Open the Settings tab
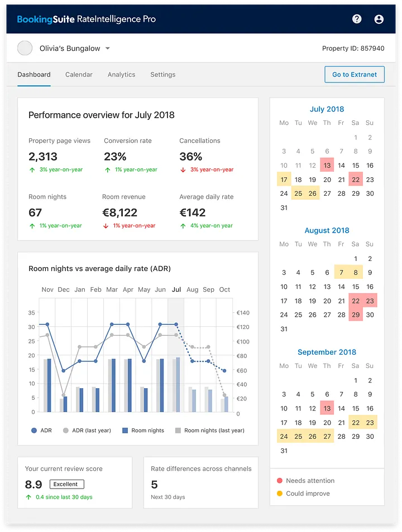The width and height of the screenshot is (402, 532). click(162, 75)
